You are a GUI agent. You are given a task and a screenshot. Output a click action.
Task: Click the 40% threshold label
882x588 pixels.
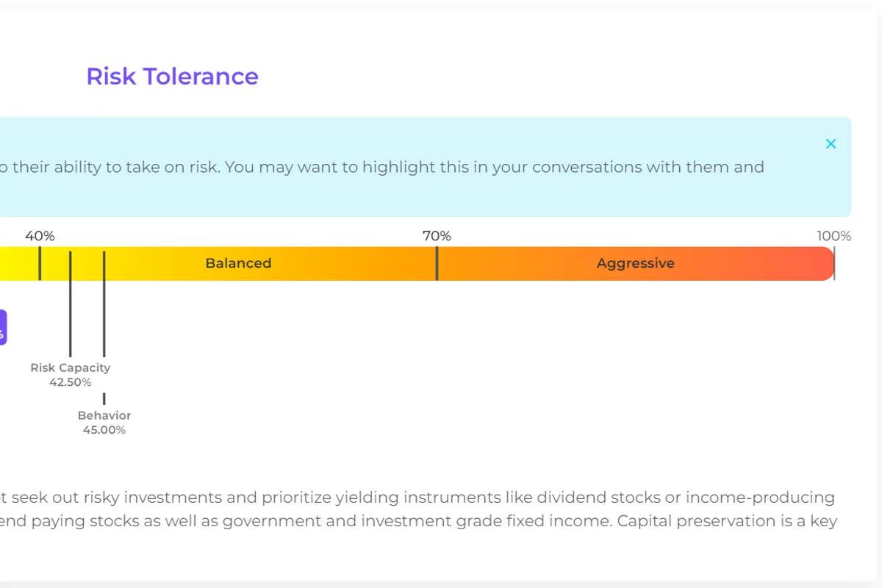tap(40, 236)
